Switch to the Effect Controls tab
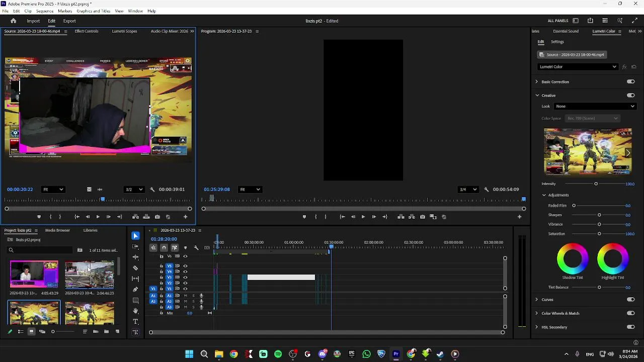 (x=87, y=31)
